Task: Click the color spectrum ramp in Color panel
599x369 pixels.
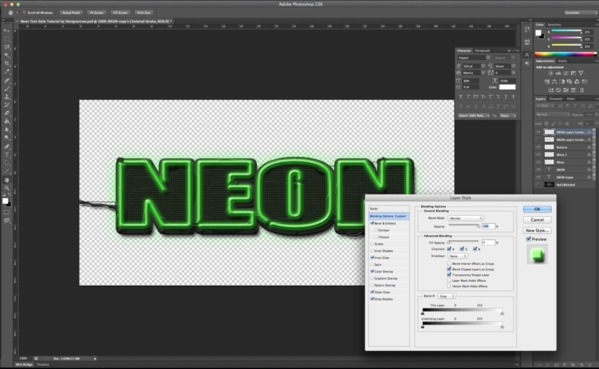Action: [x=566, y=54]
